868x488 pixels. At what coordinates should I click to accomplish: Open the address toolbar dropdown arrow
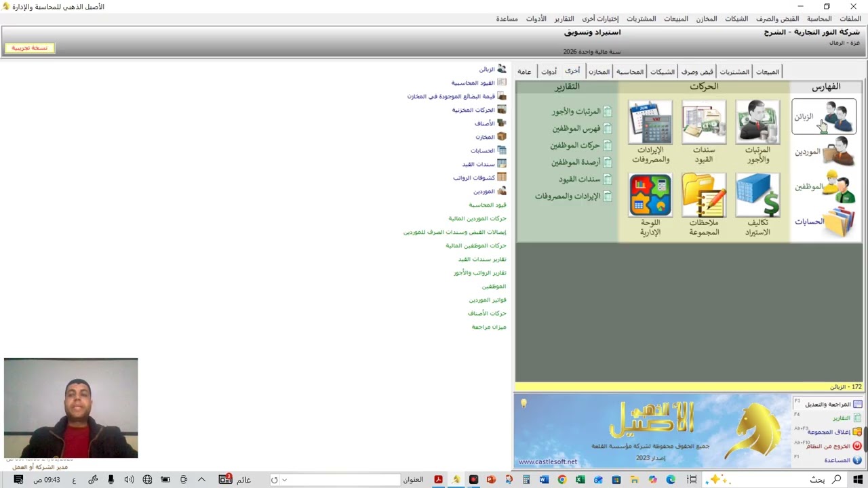click(x=284, y=480)
